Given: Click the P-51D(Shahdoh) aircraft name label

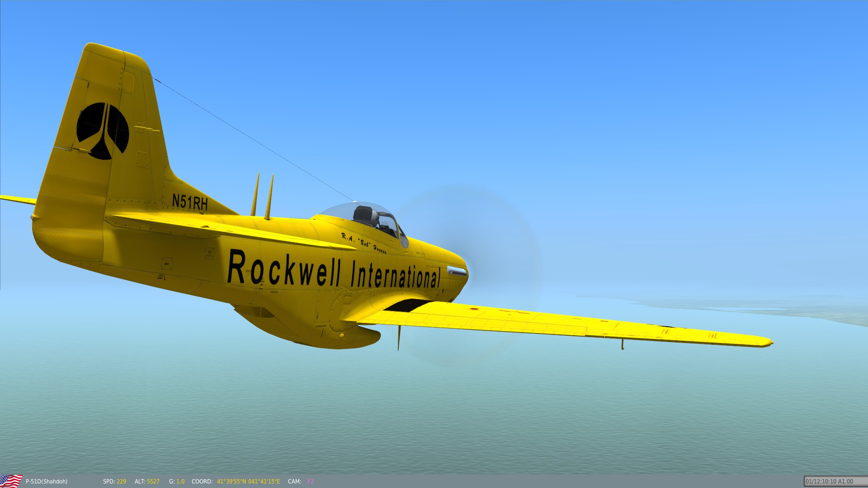Looking at the screenshot, I should click(47, 482).
